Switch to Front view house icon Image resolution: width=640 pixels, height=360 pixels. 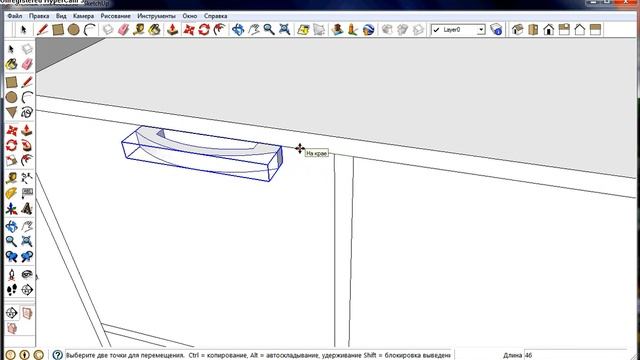549,29
